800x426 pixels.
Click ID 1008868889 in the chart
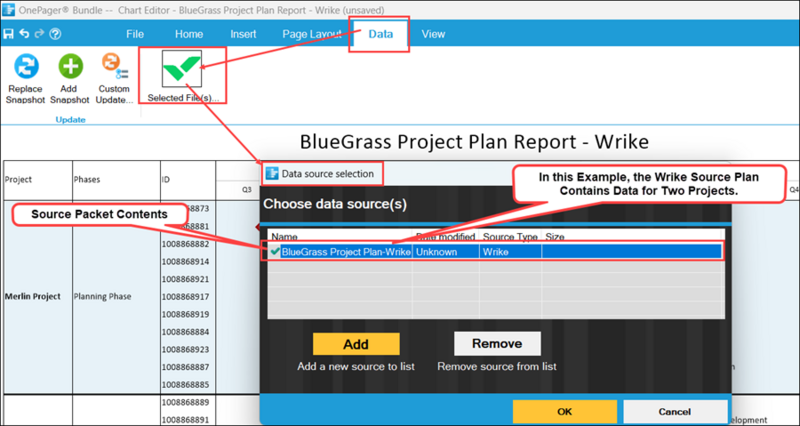click(x=185, y=403)
